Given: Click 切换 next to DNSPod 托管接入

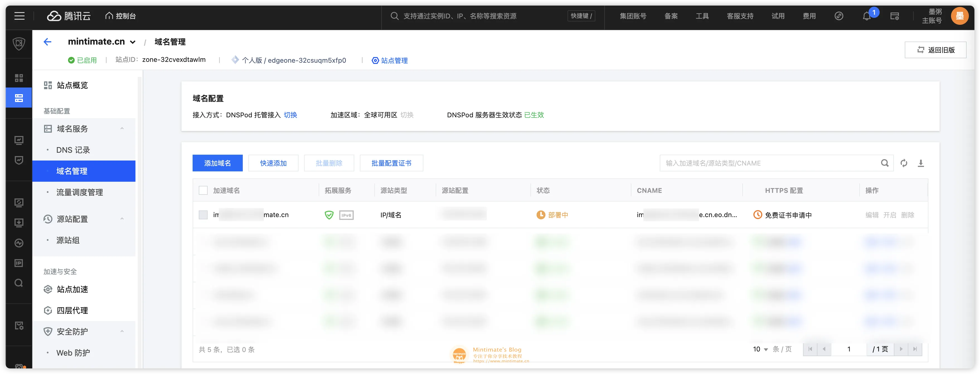Looking at the screenshot, I should (x=290, y=115).
